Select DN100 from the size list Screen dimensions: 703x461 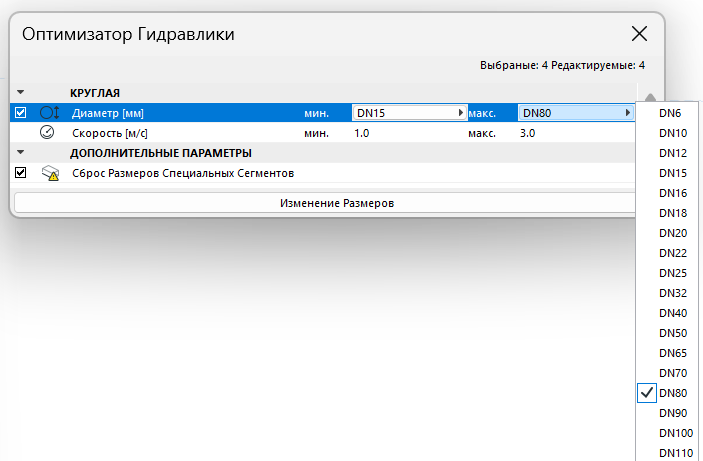[667, 433]
